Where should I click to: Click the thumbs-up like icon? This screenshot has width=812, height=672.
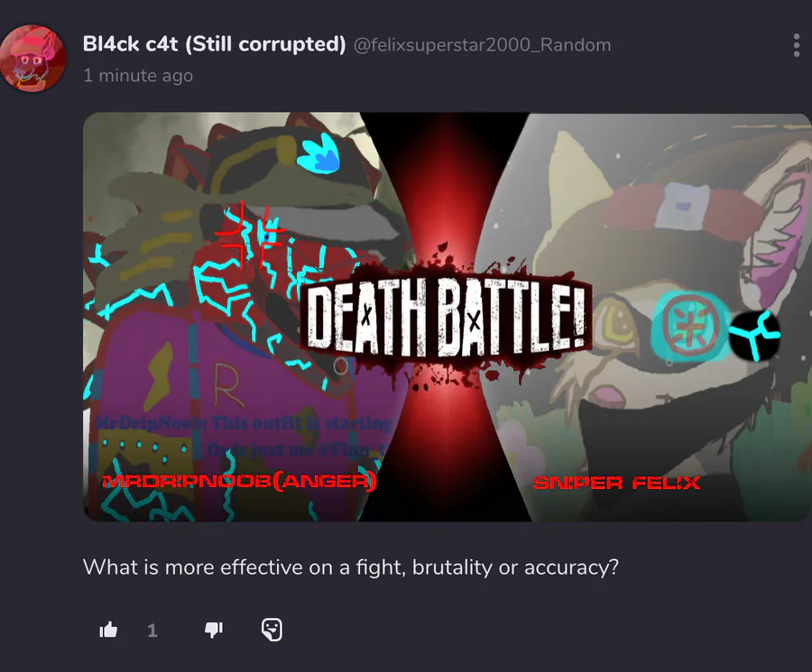(x=108, y=630)
